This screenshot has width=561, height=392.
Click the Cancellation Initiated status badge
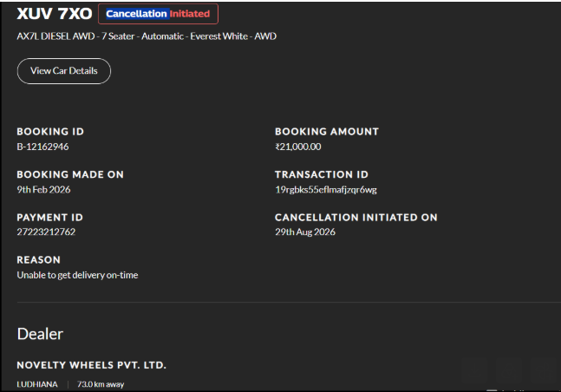[158, 14]
